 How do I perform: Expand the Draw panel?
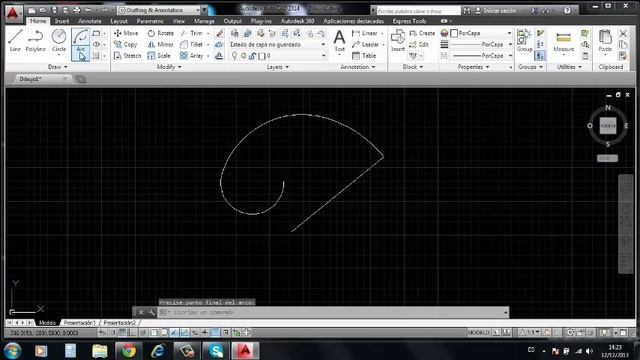point(58,67)
